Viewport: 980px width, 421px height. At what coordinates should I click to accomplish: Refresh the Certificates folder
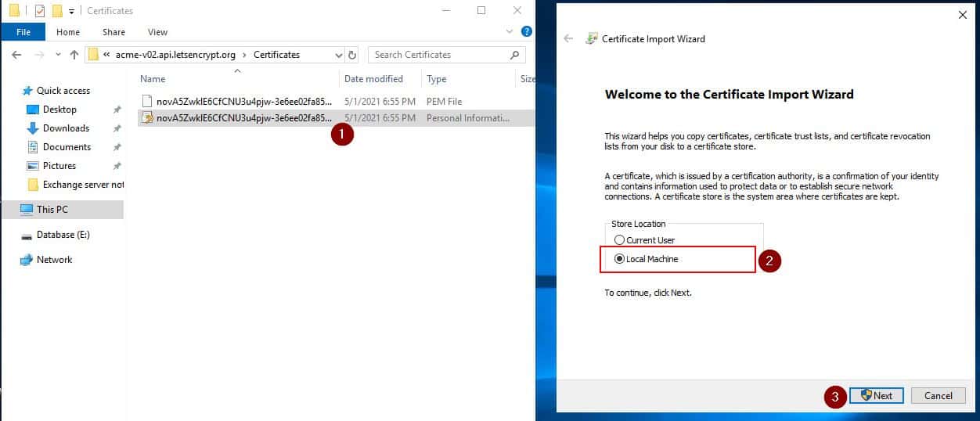click(x=352, y=55)
